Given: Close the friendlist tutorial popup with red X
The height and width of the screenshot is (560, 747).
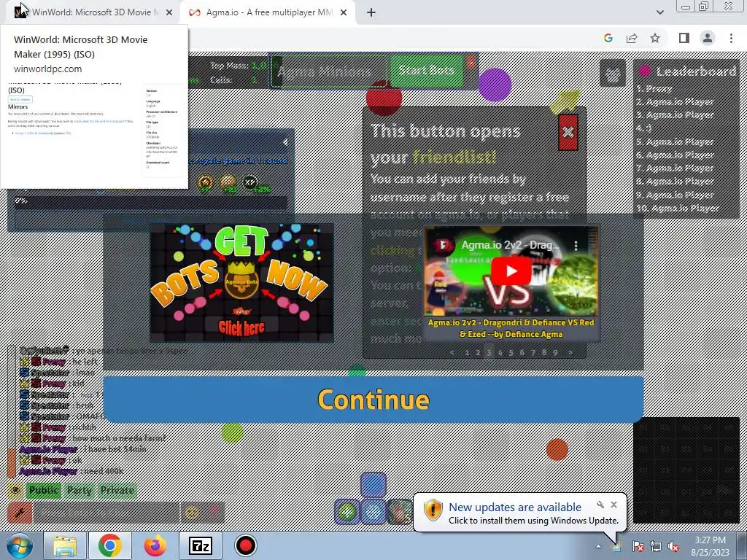Looking at the screenshot, I should pos(568,132).
